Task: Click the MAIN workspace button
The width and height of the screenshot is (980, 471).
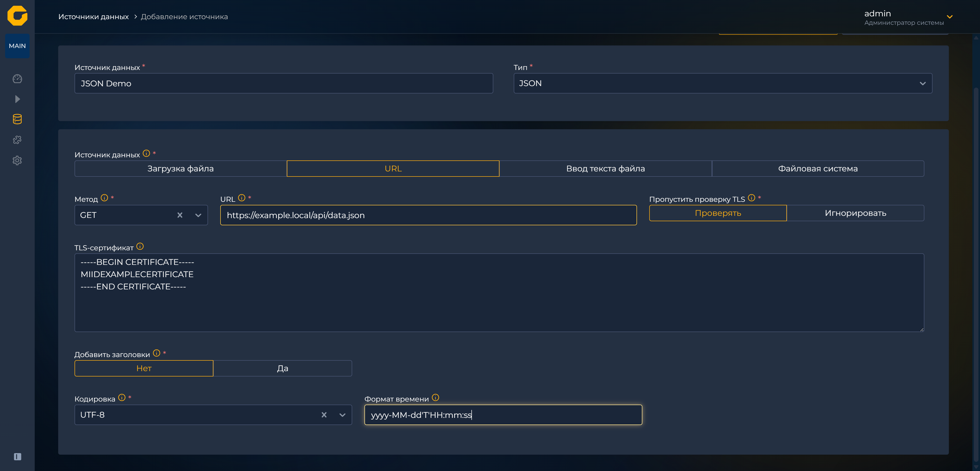Action: click(17, 46)
